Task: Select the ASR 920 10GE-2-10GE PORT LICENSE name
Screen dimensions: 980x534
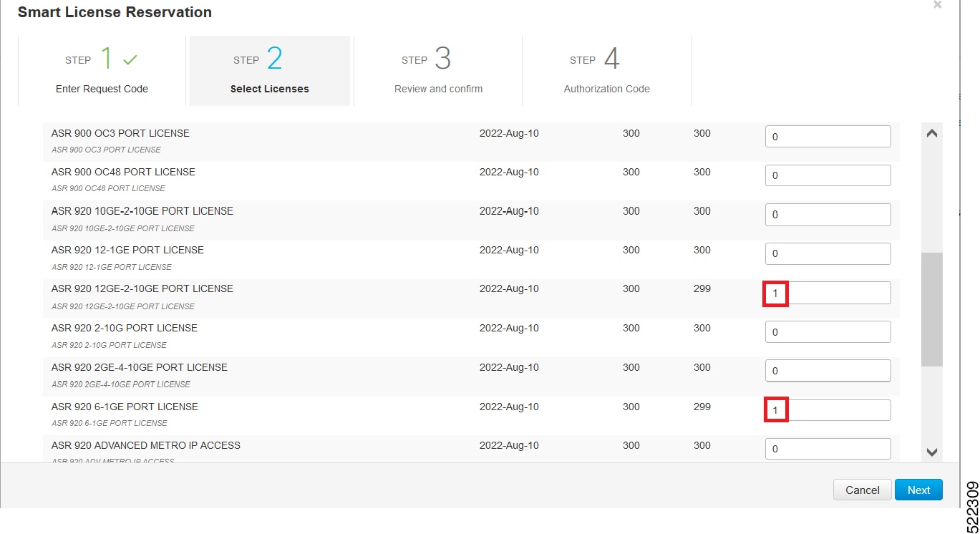Action: point(142,211)
